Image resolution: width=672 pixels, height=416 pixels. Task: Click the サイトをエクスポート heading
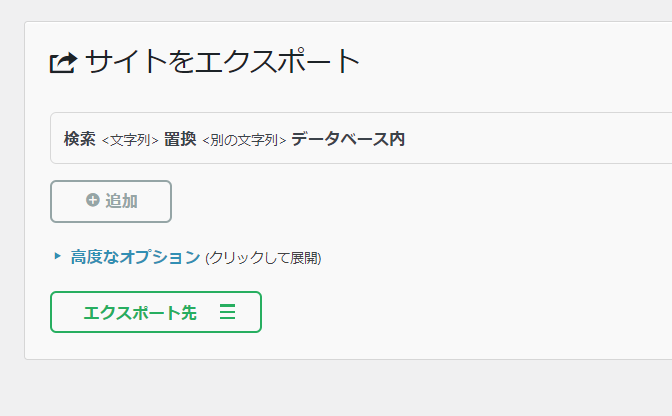[x=222, y=62]
